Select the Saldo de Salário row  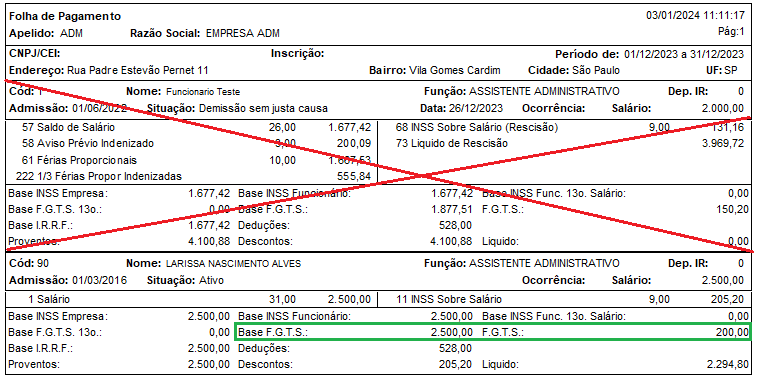coord(196,128)
